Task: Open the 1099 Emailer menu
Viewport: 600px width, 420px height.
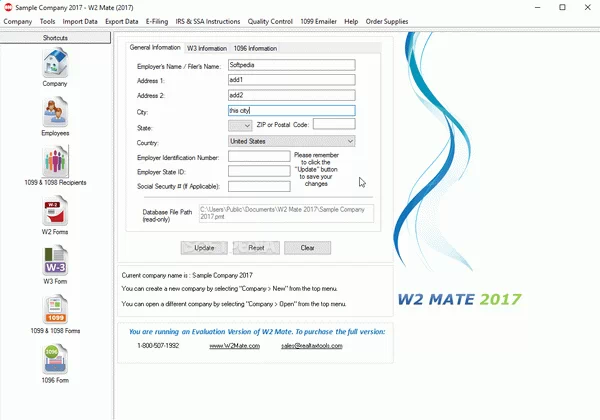Action: pyautogui.click(x=318, y=21)
